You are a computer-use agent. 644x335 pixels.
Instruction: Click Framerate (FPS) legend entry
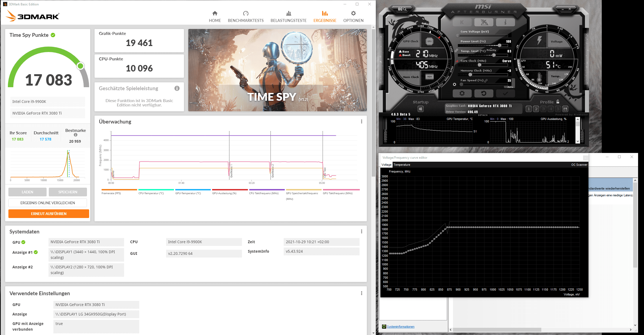(x=119, y=192)
